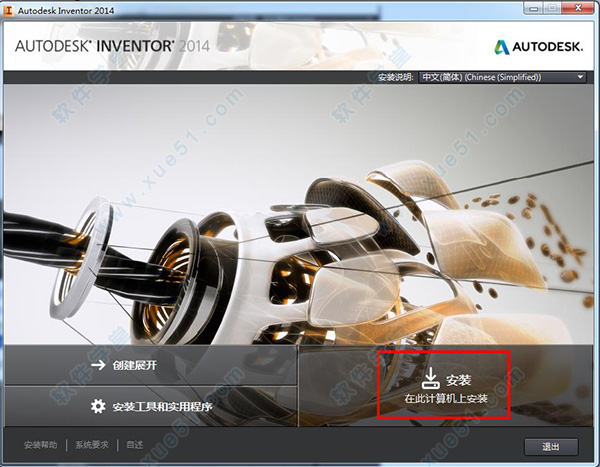Click the install download icon

click(431, 377)
